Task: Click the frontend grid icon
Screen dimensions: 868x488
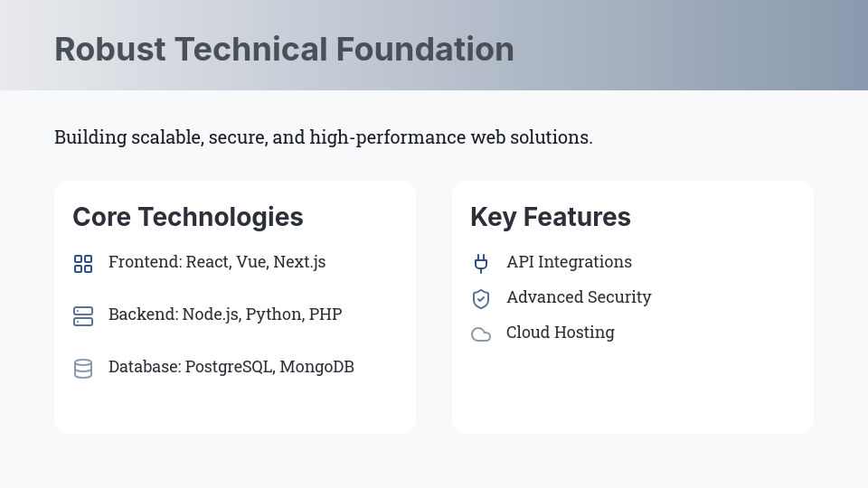Action: 83,264
